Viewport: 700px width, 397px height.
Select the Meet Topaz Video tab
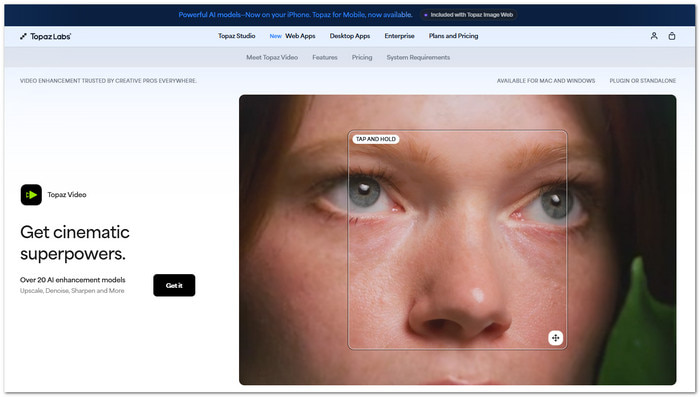[272, 58]
